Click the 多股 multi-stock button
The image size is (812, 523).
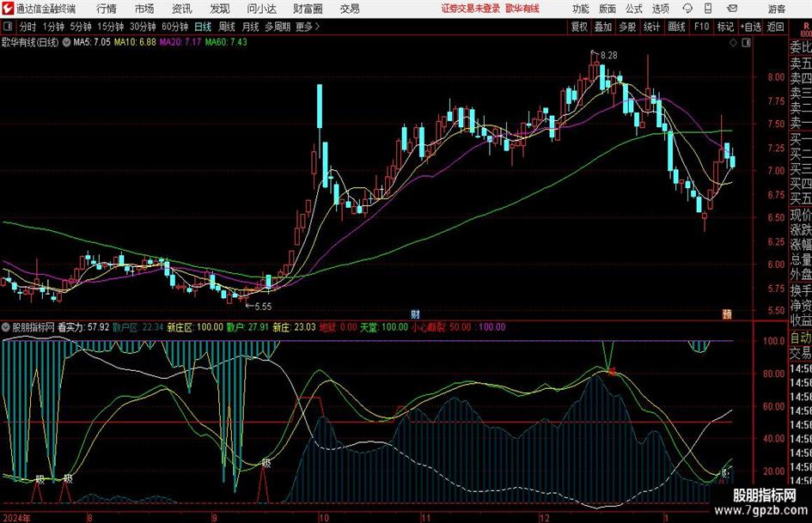pos(627,27)
